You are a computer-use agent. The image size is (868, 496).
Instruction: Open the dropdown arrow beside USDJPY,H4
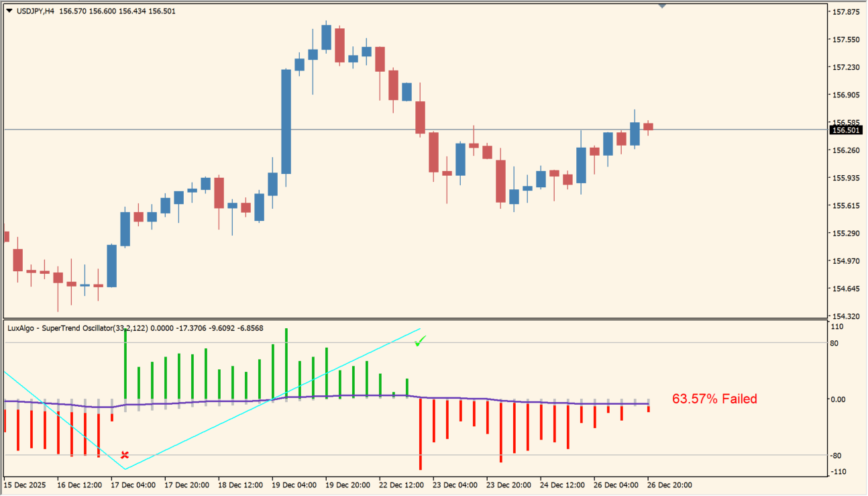tap(9, 11)
